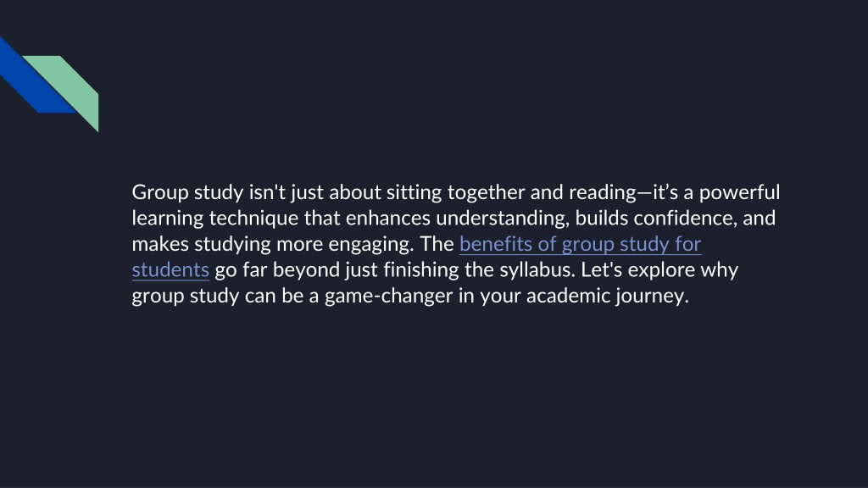
Task: Click the word 'reading' before the dash
Action: [603, 192]
